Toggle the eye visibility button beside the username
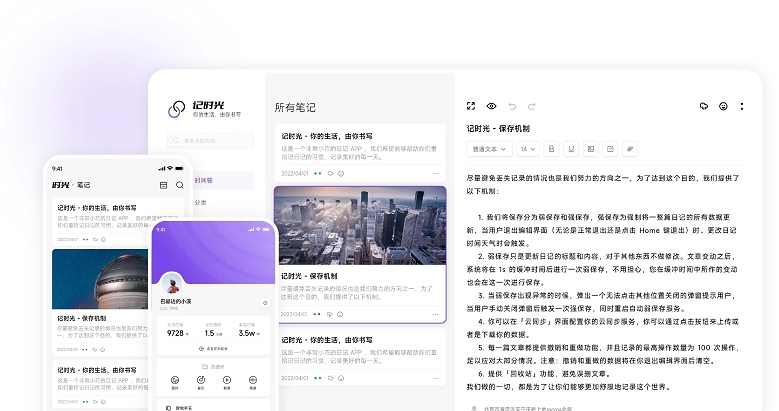 coord(265,303)
